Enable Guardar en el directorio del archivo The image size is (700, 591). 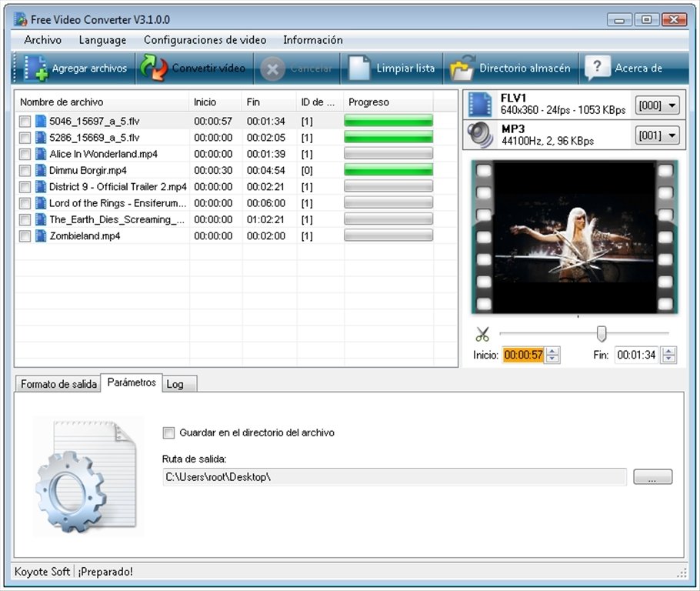[168, 433]
